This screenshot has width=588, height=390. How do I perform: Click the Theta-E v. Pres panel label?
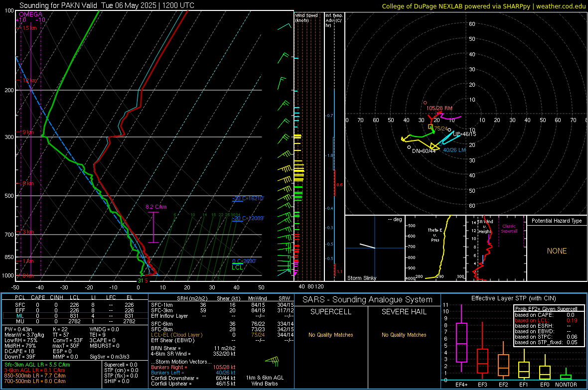435,235
